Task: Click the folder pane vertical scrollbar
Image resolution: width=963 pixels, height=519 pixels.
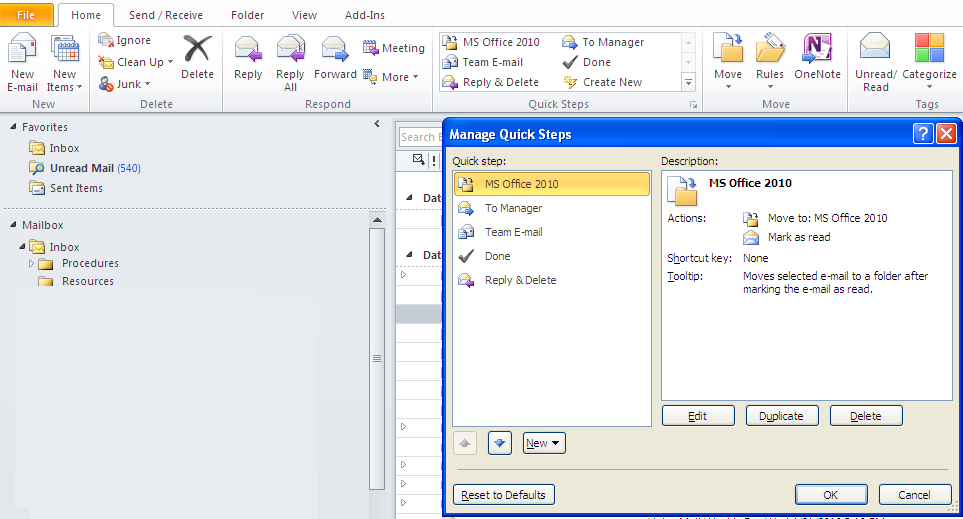Action: pyautogui.click(x=377, y=358)
